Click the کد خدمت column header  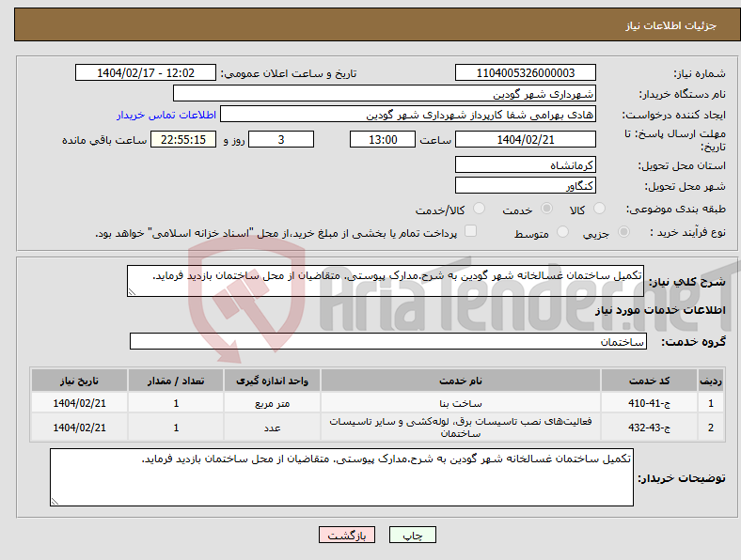click(650, 381)
